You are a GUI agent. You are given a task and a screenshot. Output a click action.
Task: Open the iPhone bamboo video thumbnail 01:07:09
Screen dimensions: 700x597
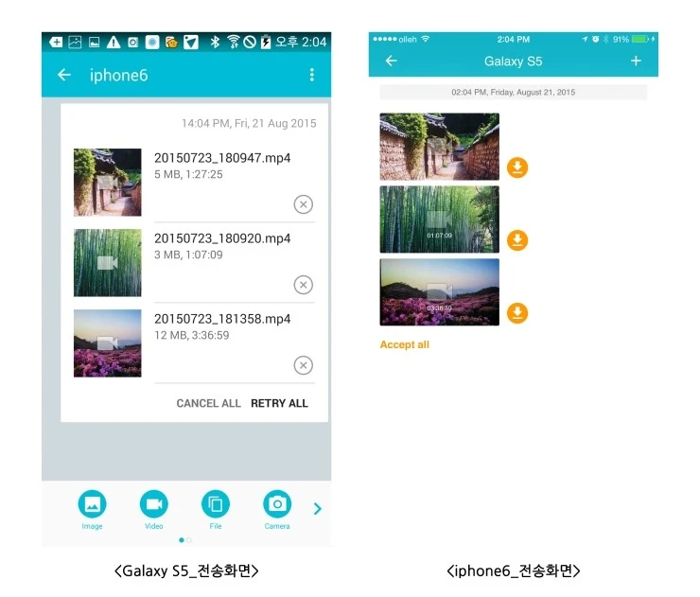point(439,219)
